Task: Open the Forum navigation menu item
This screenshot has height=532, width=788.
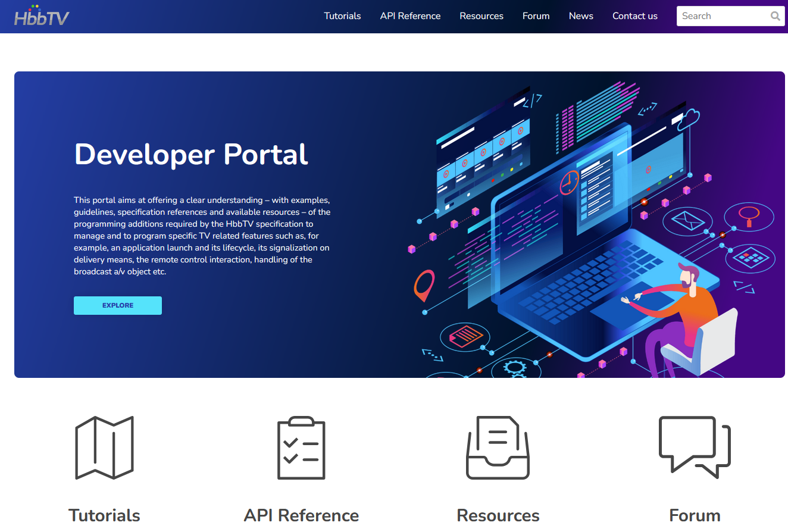Action: click(x=536, y=16)
